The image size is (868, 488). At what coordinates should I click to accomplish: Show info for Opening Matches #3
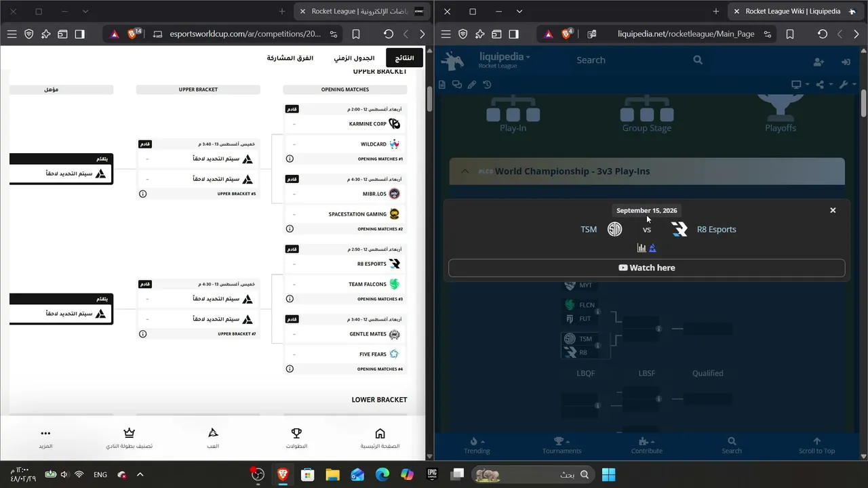pos(290,299)
